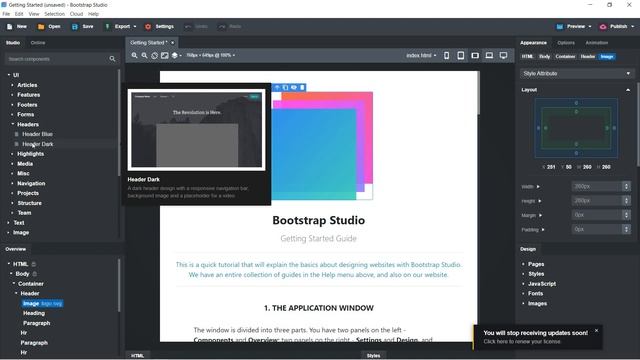Screen dimensions: 640x360
Task: Open the index.html page dropdown
Action: [421, 55]
